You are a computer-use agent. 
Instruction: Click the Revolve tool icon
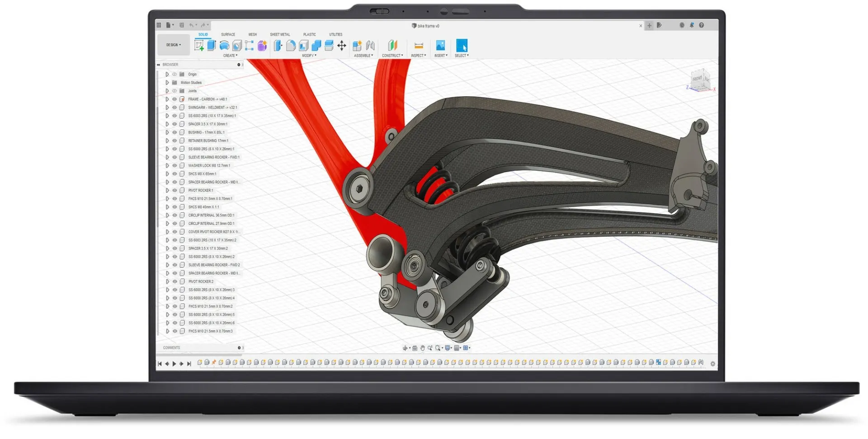tap(224, 45)
